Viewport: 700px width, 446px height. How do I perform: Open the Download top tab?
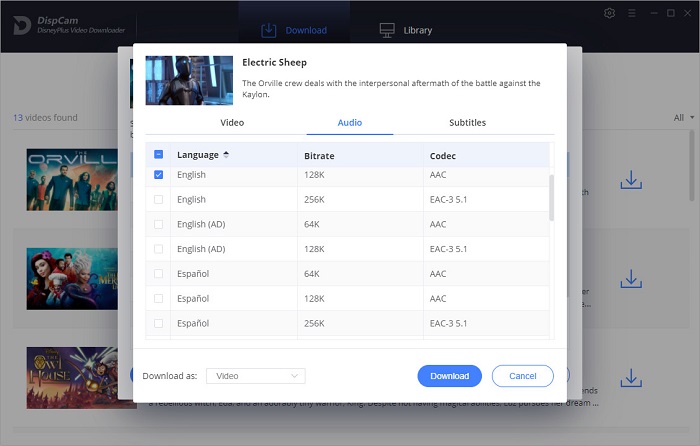(294, 30)
